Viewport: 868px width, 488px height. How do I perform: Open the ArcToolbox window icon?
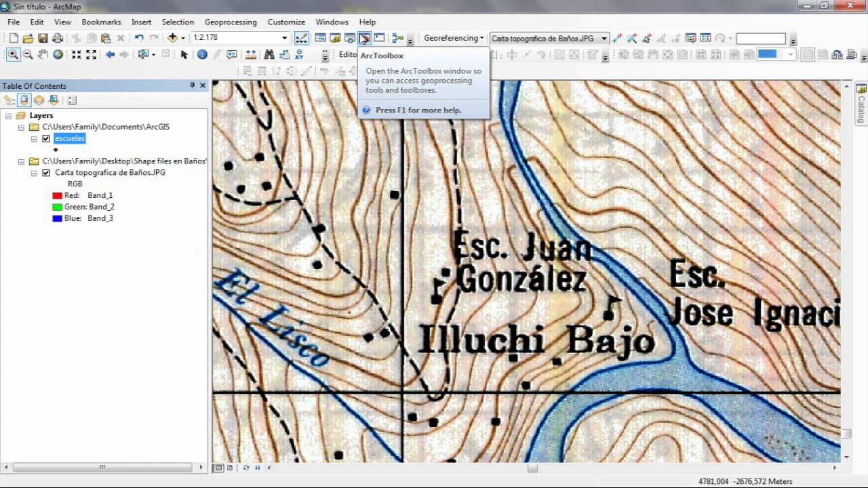364,38
